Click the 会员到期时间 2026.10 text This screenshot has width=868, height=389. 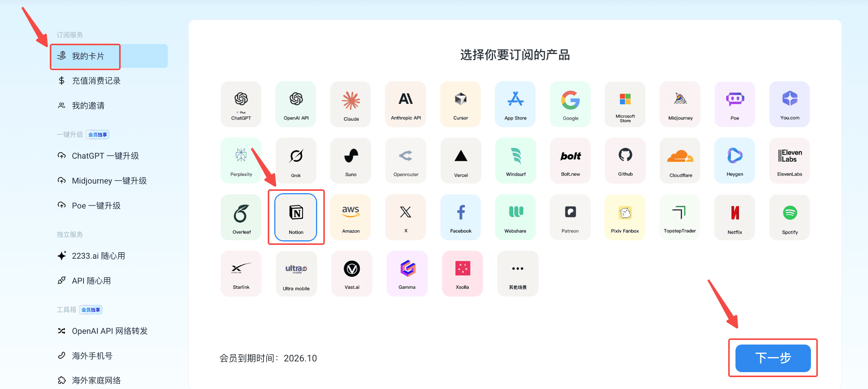point(268,358)
